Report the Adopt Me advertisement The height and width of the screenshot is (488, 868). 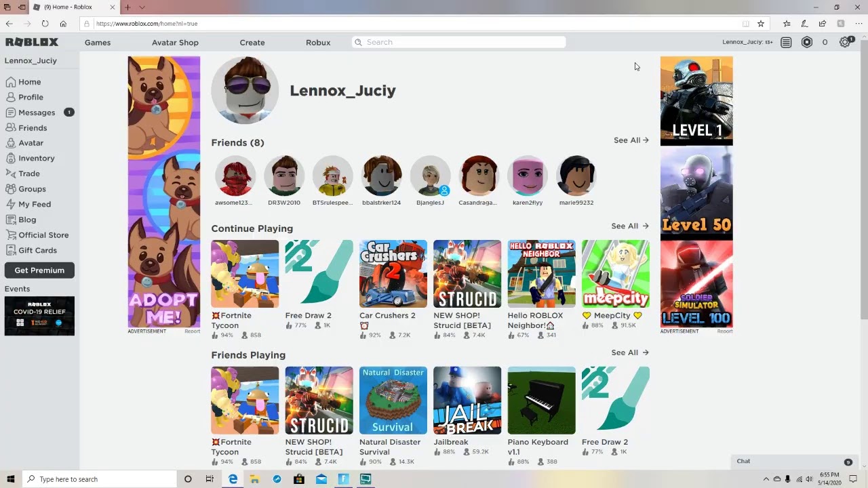click(192, 331)
